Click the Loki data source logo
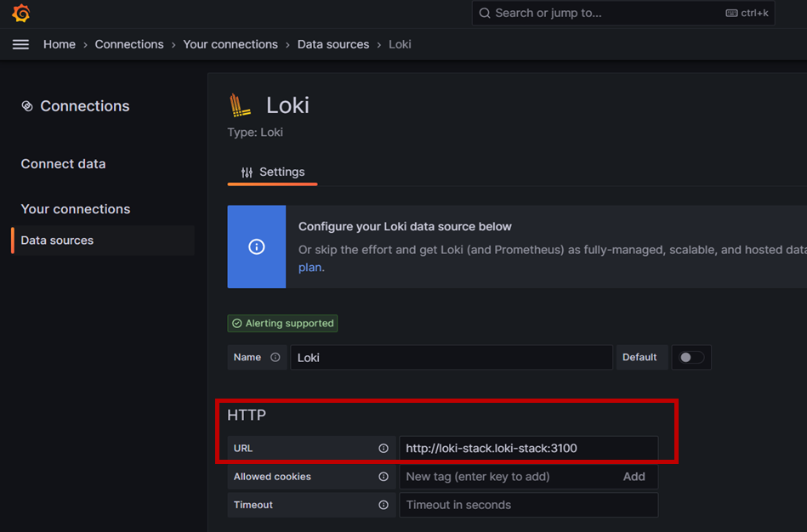807x532 pixels. [240, 105]
